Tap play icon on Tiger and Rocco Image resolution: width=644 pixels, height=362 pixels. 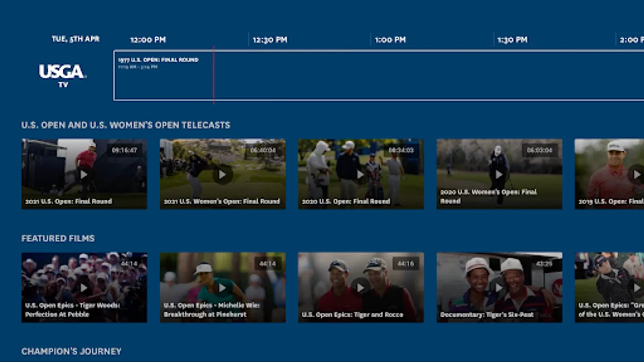(x=361, y=288)
